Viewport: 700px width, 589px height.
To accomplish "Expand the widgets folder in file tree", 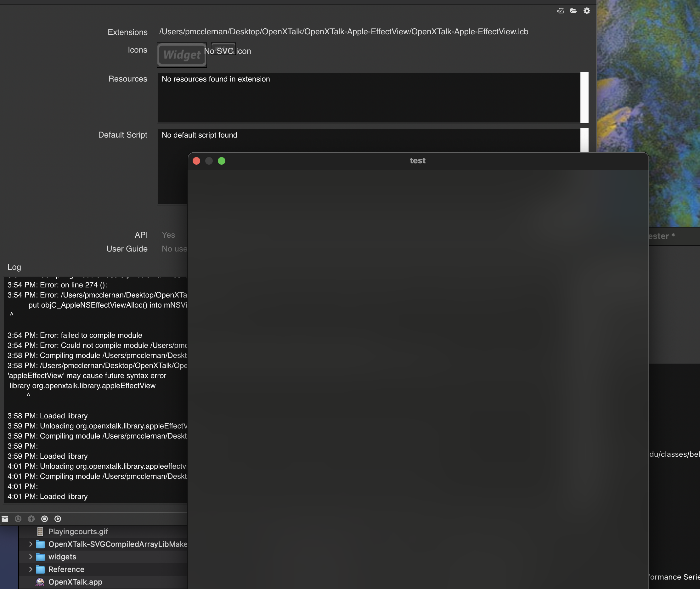I will (x=31, y=556).
